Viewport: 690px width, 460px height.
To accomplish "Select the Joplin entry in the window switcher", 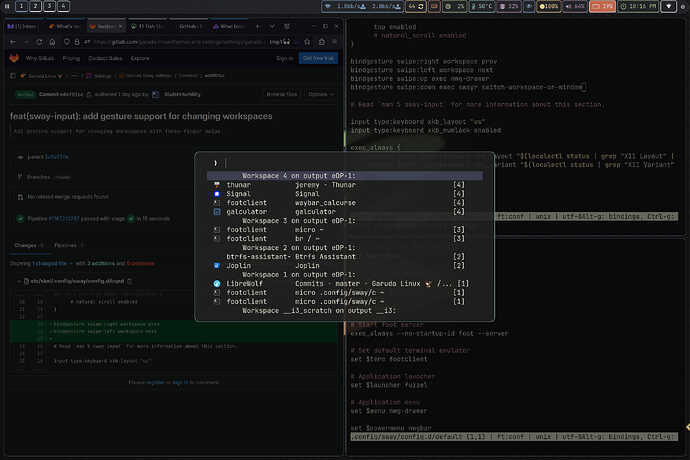I will [x=345, y=265].
